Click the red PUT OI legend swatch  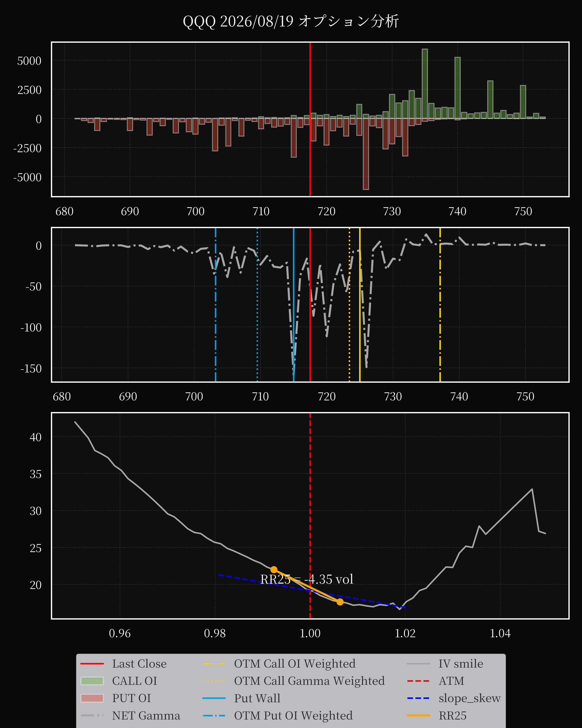coord(92,698)
